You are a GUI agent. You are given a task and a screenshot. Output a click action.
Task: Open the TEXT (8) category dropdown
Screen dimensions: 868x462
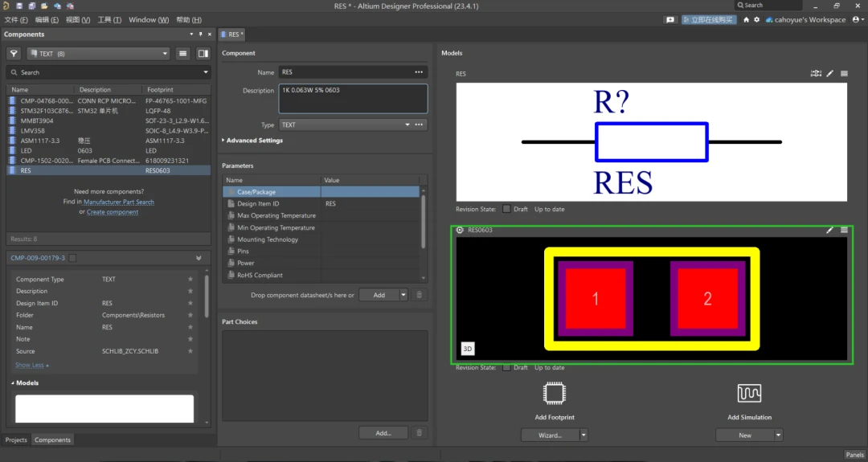click(98, 54)
